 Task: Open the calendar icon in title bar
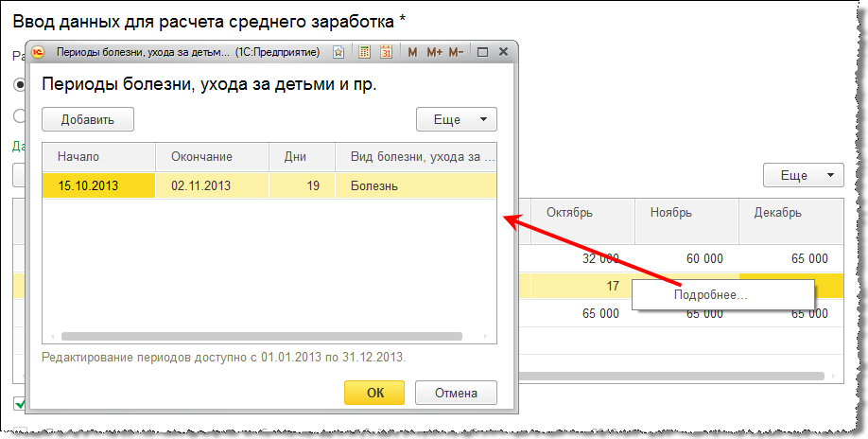point(387,52)
